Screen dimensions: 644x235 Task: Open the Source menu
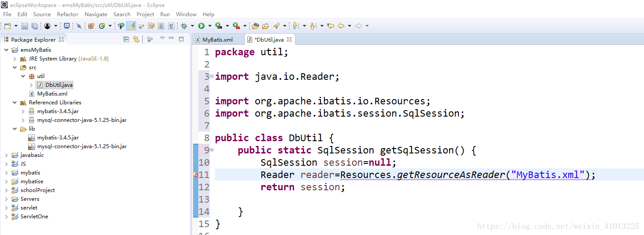pyautogui.click(x=42, y=14)
